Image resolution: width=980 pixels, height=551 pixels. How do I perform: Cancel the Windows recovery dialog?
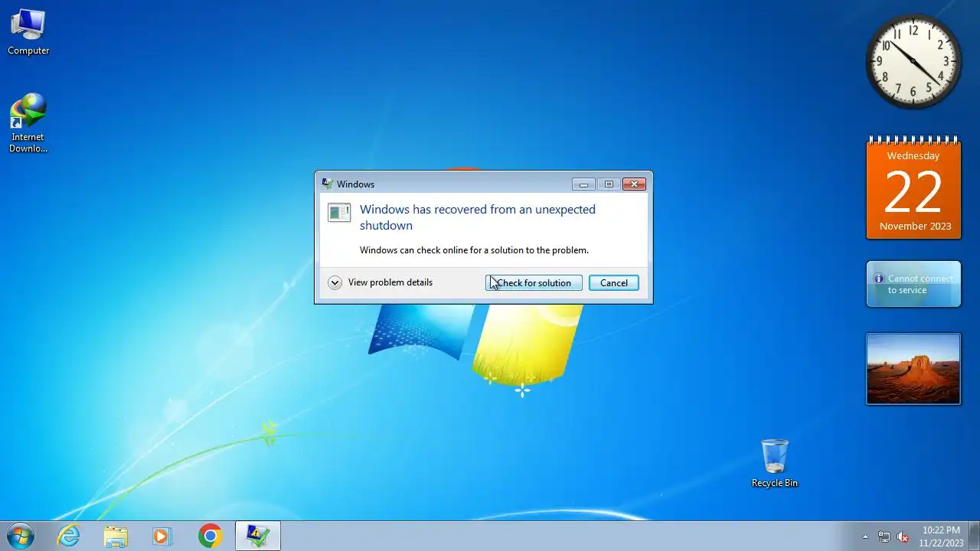click(x=613, y=283)
